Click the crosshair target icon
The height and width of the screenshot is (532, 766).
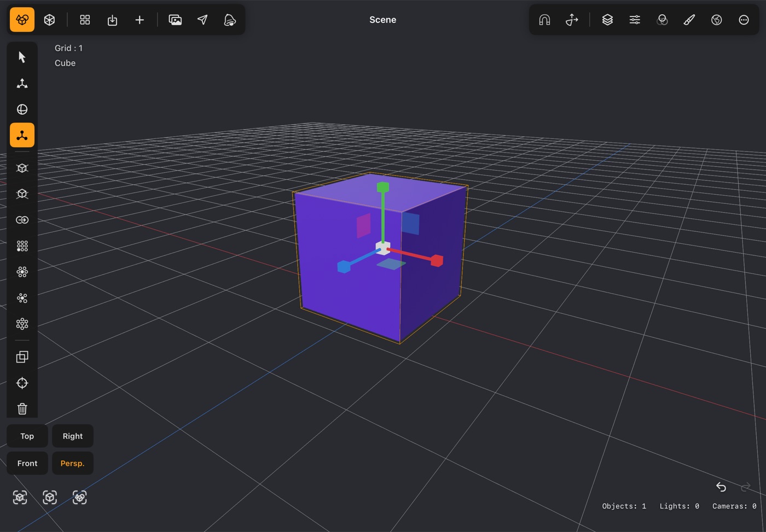(x=22, y=383)
